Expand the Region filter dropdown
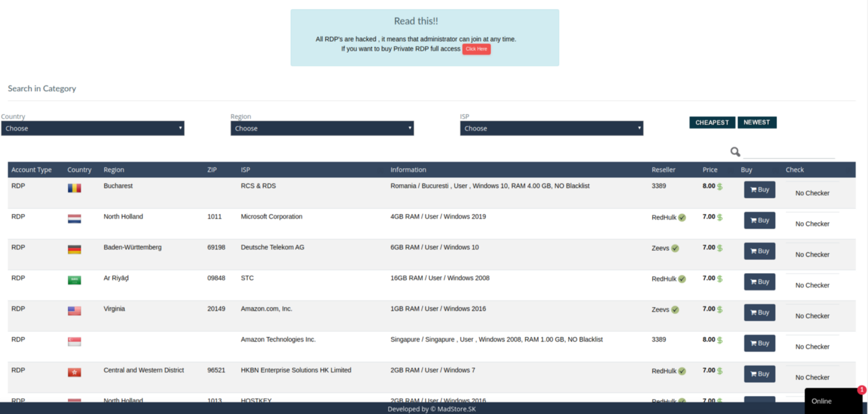The image size is (868, 414). coord(322,129)
